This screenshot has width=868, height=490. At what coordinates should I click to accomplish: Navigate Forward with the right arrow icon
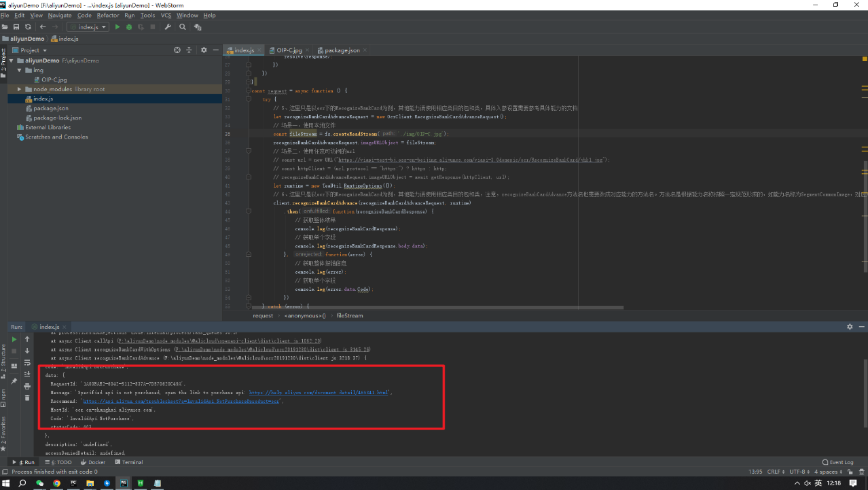[x=55, y=27]
